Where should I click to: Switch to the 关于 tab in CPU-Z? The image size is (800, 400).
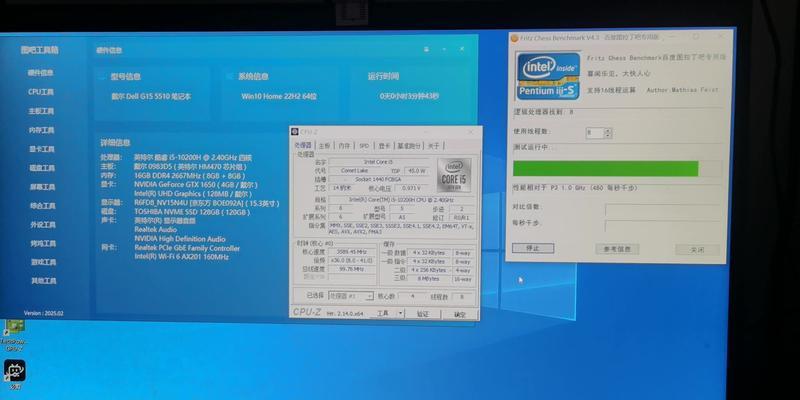pos(433,145)
